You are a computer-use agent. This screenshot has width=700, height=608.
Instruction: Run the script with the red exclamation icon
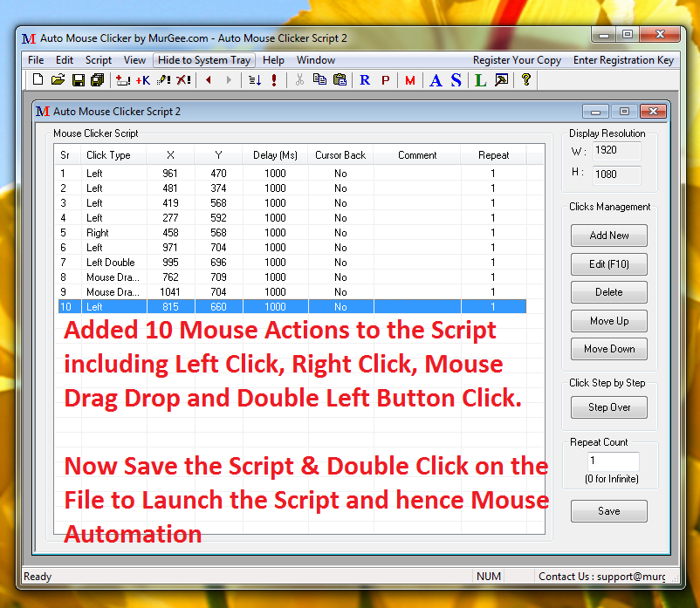tap(273, 79)
